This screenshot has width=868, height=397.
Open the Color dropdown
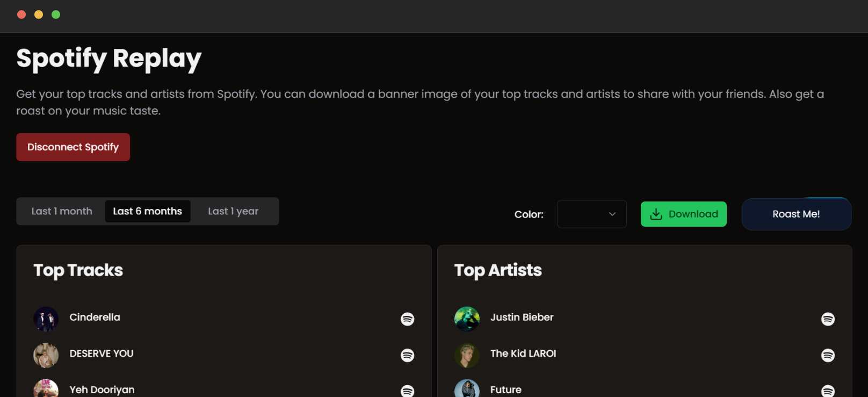(592, 214)
